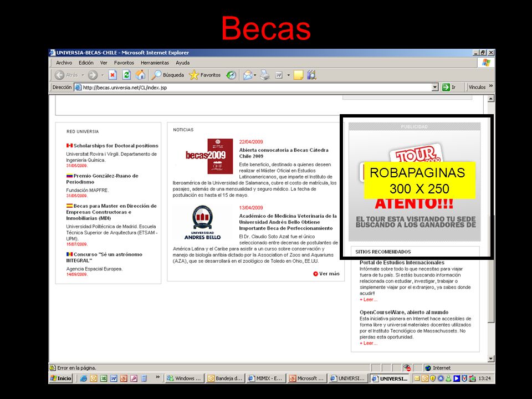Image resolution: width=532 pixels, height=399 pixels.
Task: Switch to Windows ... taskbar button
Action: click(x=184, y=378)
